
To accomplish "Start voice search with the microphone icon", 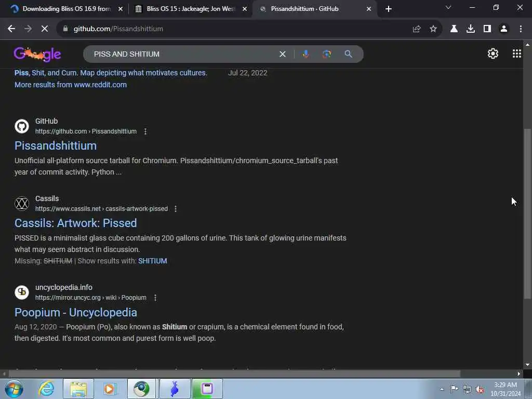I will [305, 54].
